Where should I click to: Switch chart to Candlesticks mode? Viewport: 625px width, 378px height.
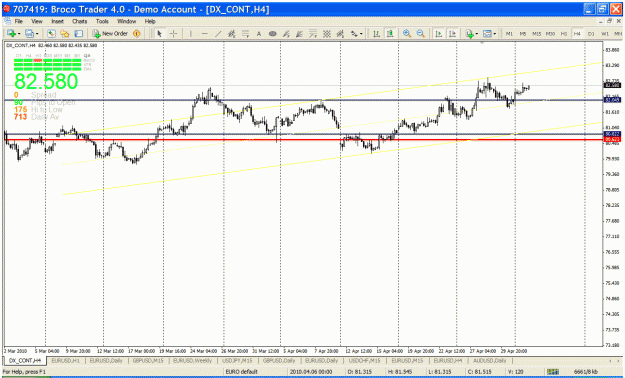390,34
